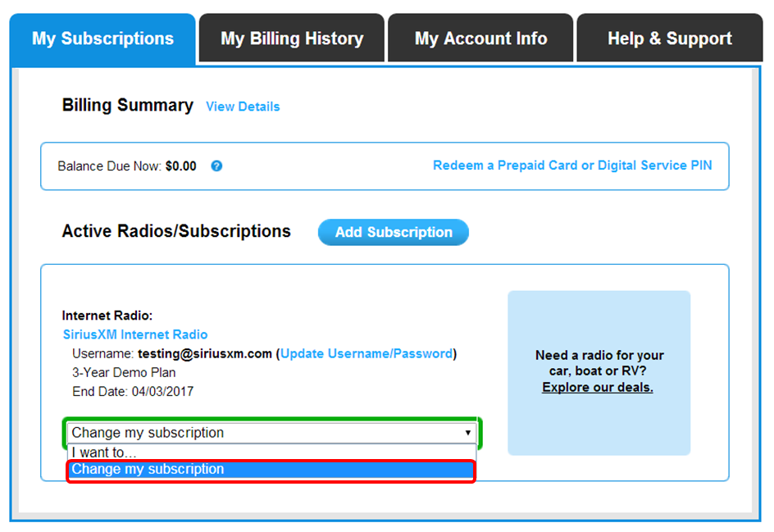Image resolution: width=774 pixels, height=532 pixels.
Task: Choose Change my subscription from the list
Action: click(x=271, y=470)
